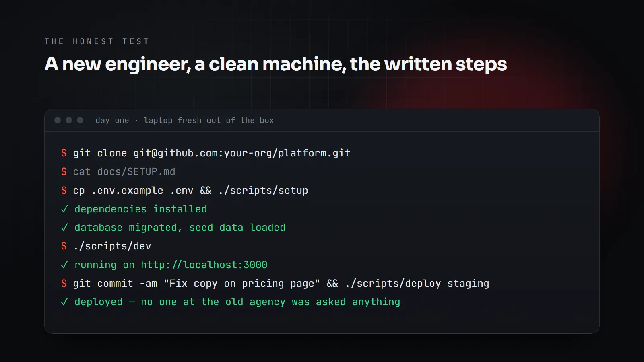The width and height of the screenshot is (644, 362).
Task: Click the 'cat docs/SETUP.md' command
Action: (124, 172)
